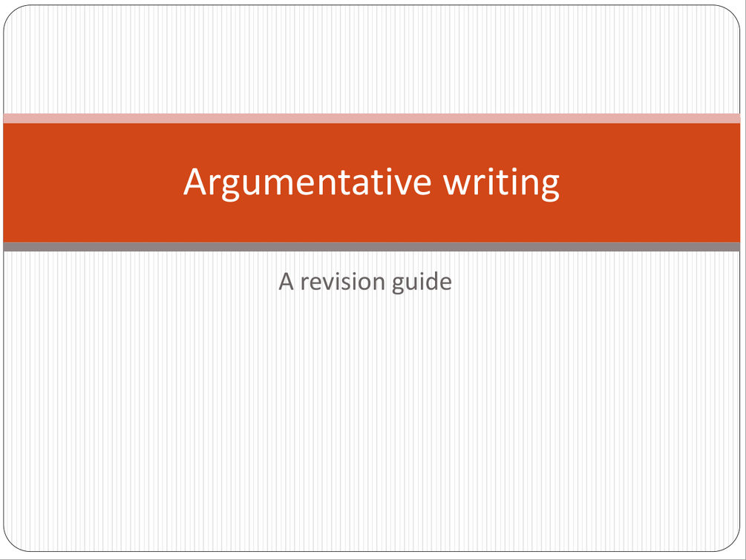Click the word 'Argumentative' in the title
746x560 pixels.
[x=307, y=182]
